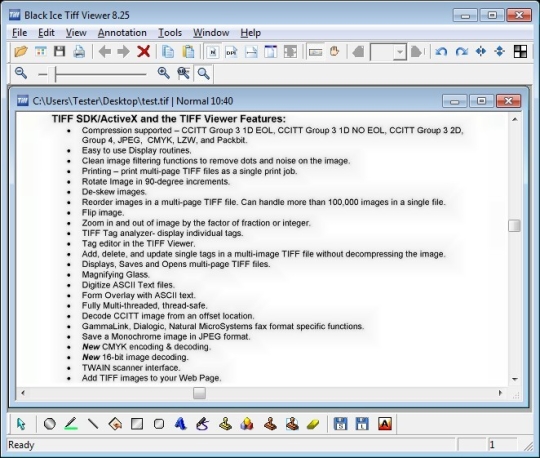Open the Window menu
540x458 pixels.
211,33
